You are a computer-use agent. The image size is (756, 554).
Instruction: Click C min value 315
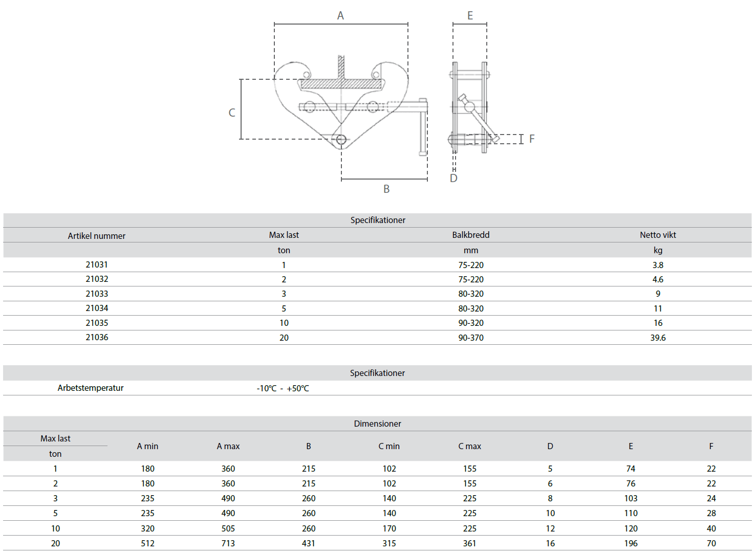pyautogui.click(x=389, y=543)
